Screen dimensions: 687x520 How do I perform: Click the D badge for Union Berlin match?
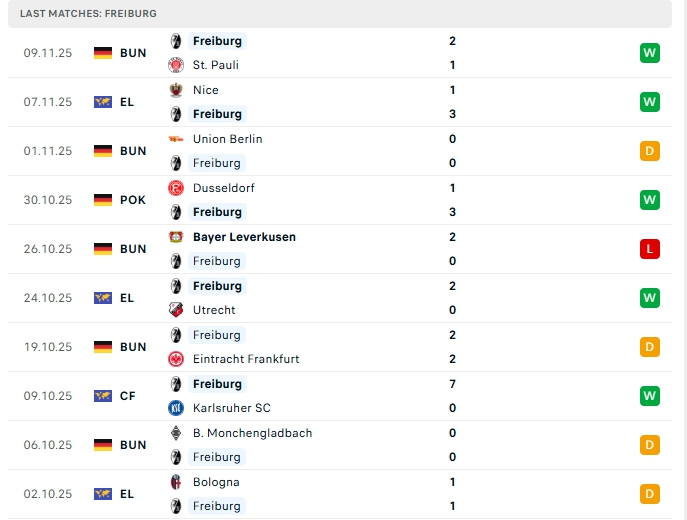[650, 151]
